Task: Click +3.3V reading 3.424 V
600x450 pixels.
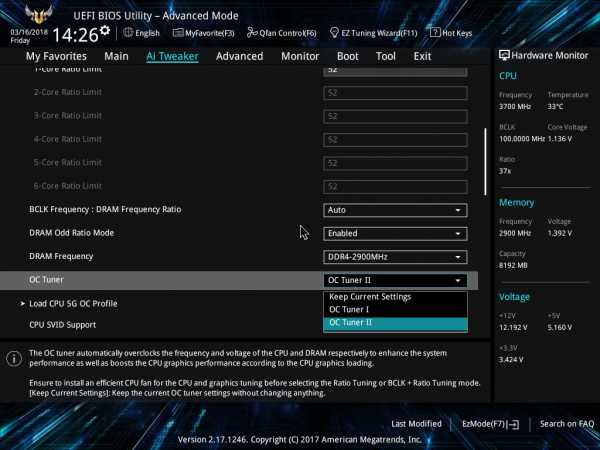Action: click(511, 360)
